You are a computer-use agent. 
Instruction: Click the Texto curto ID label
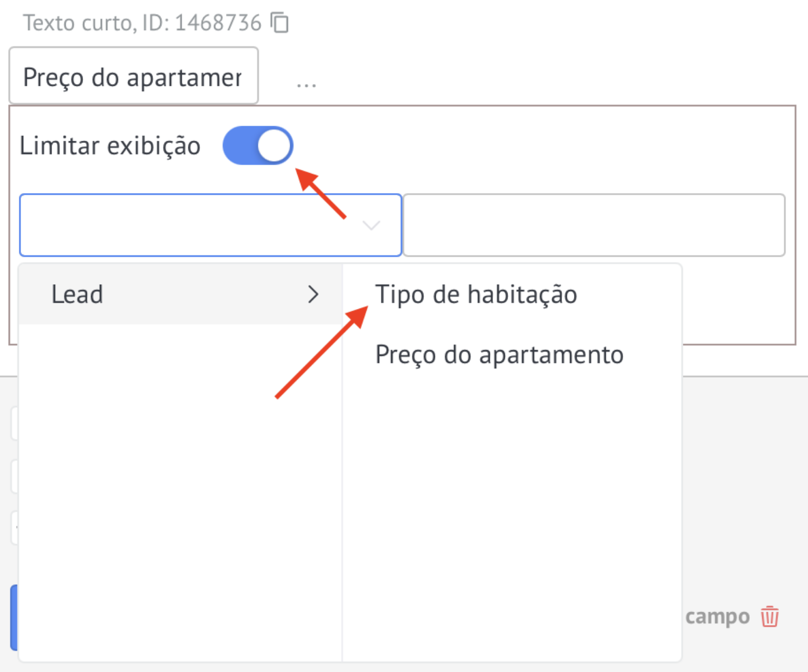tap(142, 23)
